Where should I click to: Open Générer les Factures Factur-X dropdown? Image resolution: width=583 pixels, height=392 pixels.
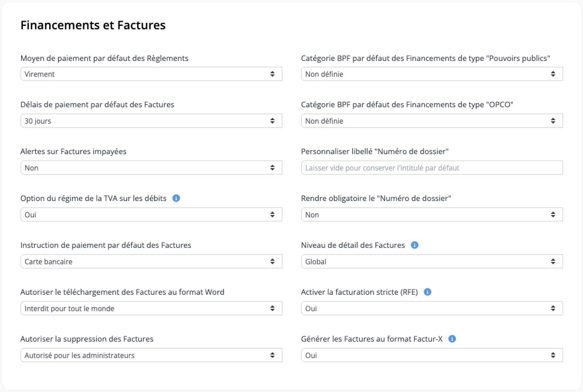click(x=432, y=355)
